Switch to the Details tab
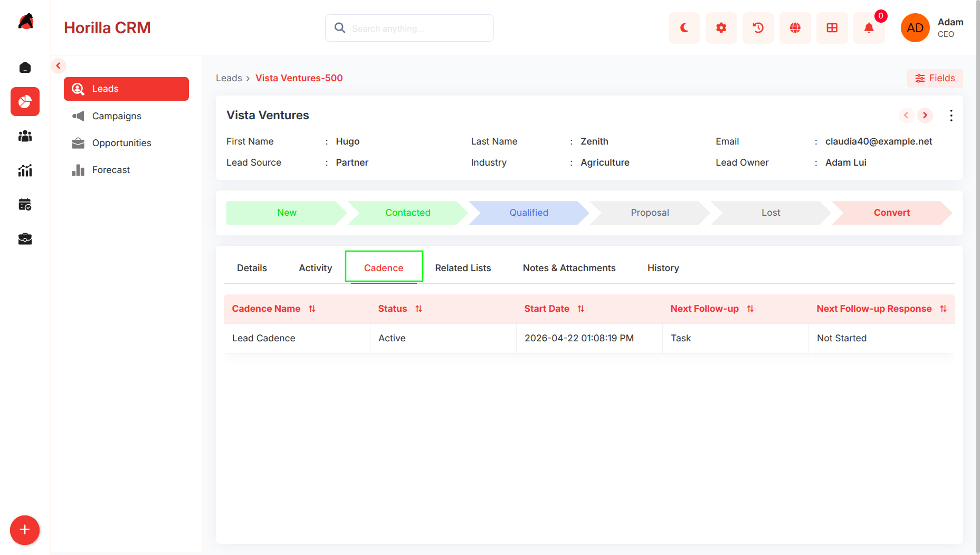Viewport: 980px width, 555px height. [252, 268]
